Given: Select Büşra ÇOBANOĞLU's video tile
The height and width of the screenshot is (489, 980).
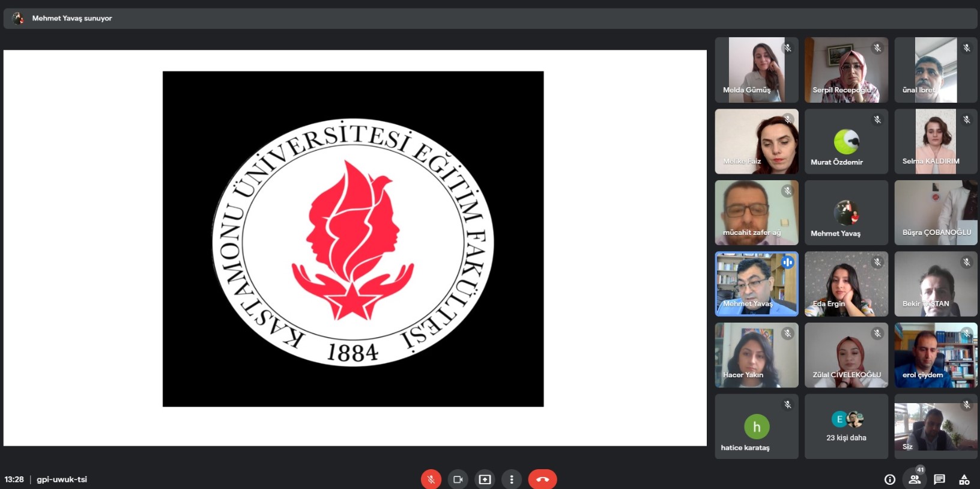Looking at the screenshot, I should click(936, 213).
